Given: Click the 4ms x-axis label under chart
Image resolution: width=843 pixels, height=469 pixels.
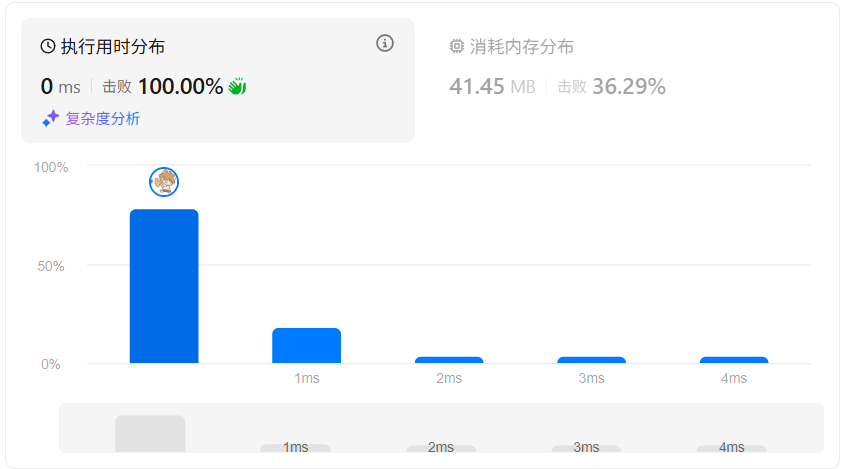Looking at the screenshot, I should [734, 378].
